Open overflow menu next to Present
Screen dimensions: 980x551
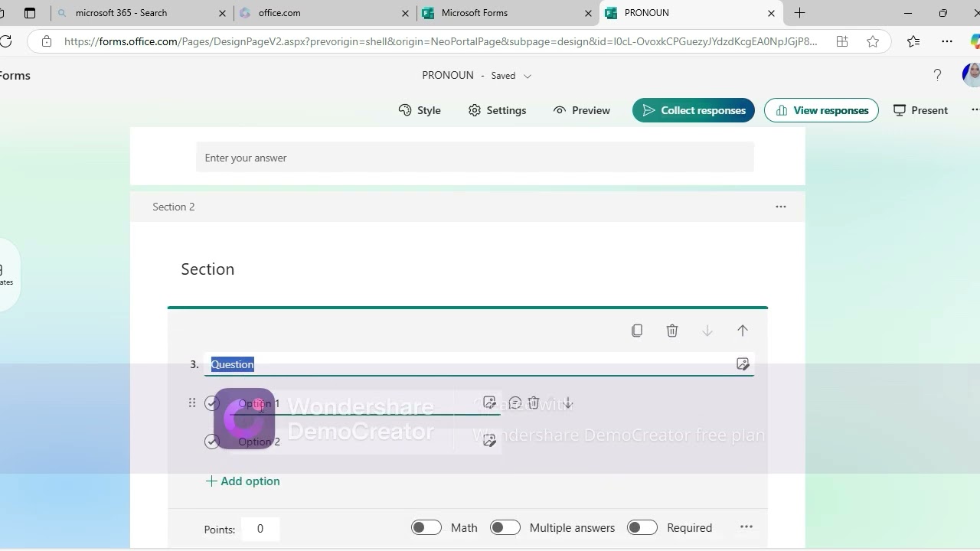(x=975, y=110)
